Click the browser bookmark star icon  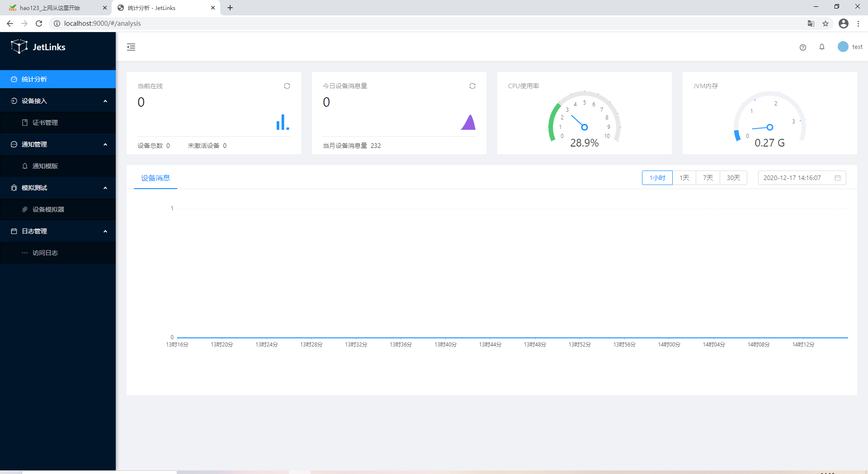click(x=825, y=24)
